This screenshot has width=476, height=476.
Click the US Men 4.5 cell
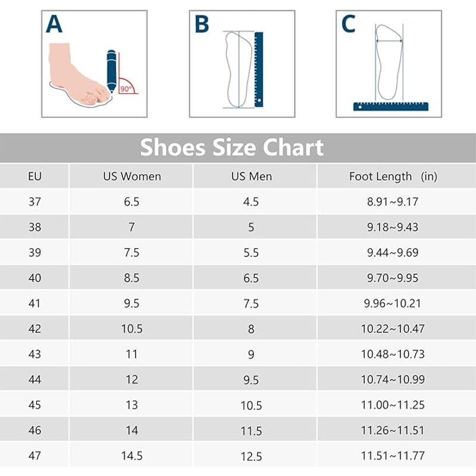coord(252,202)
